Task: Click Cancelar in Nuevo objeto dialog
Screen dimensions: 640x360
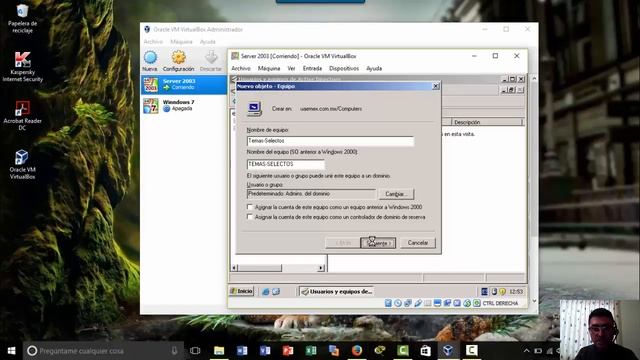Action: 418,243
